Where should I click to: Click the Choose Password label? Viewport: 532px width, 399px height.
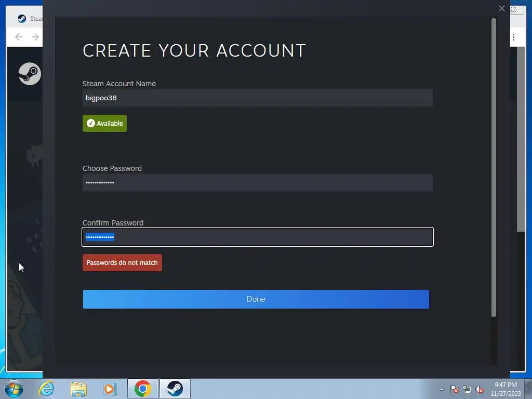(112, 168)
